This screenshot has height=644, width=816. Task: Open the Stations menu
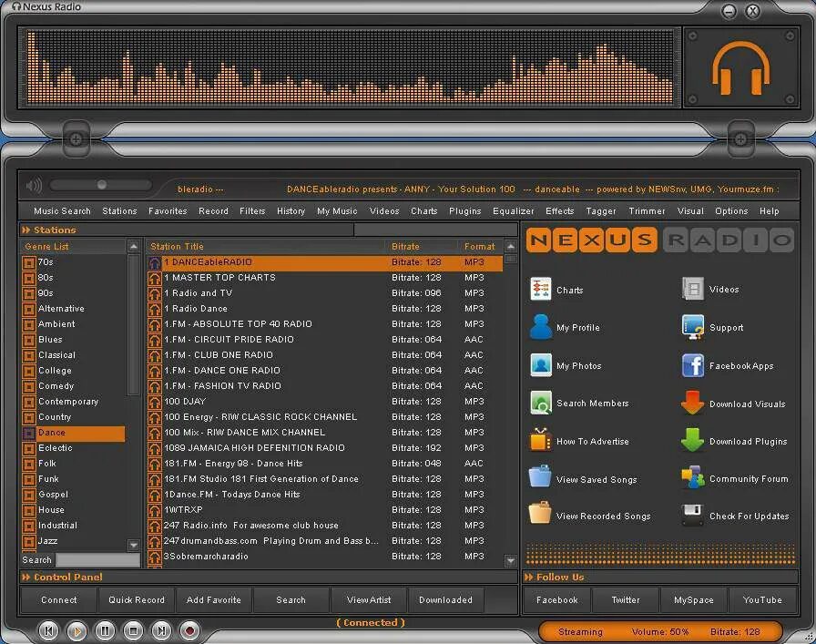(119, 210)
